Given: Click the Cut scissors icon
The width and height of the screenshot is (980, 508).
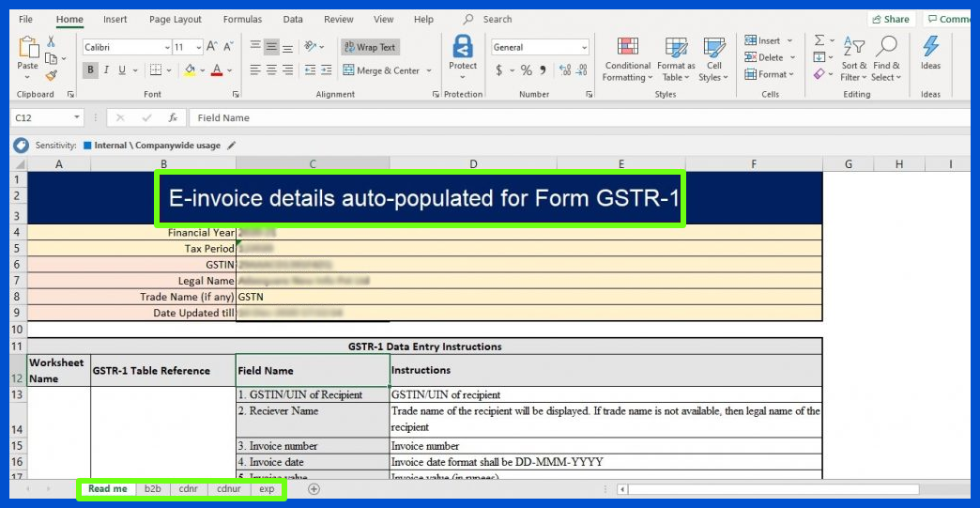Looking at the screenshot, I should (52, 41).
